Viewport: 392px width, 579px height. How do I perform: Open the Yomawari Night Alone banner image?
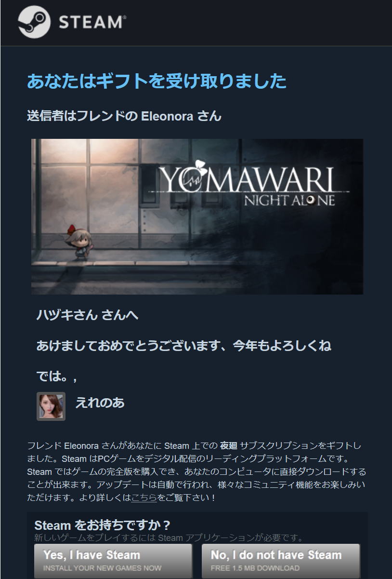coord(197,216)
